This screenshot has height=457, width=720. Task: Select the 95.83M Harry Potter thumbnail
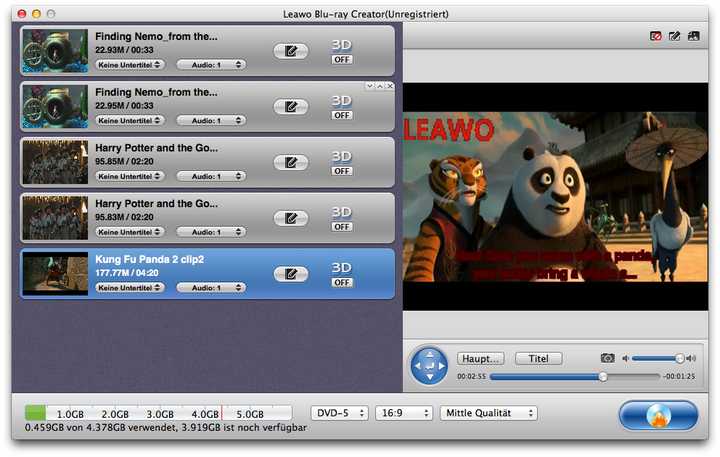point(55,218)
